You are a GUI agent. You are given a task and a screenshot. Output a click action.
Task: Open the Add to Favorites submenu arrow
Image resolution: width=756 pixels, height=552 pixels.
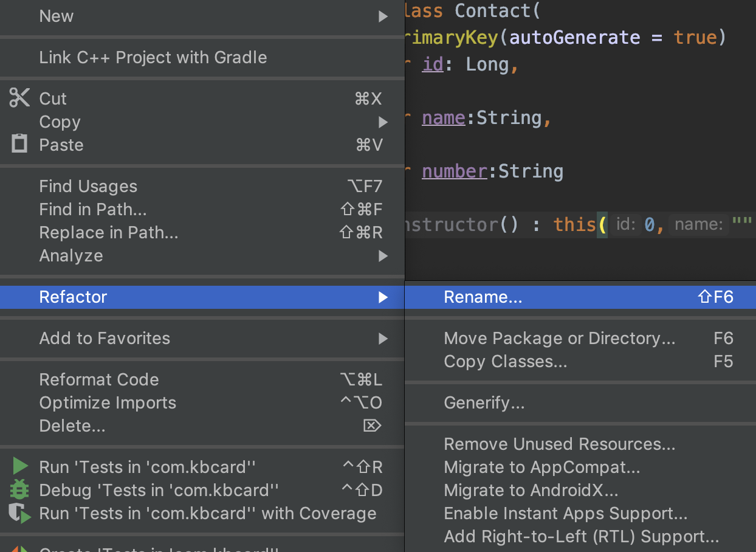point(383,339)
